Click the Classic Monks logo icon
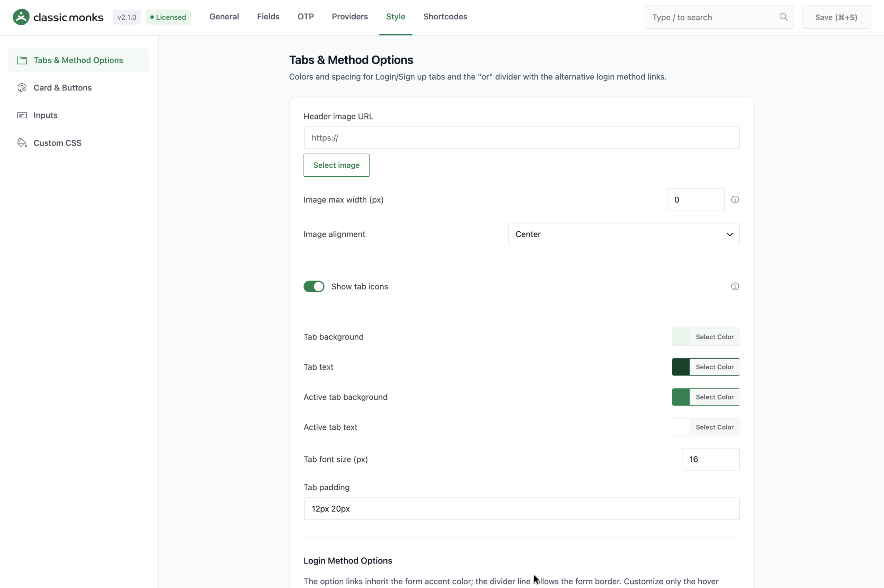 point(21,17)
